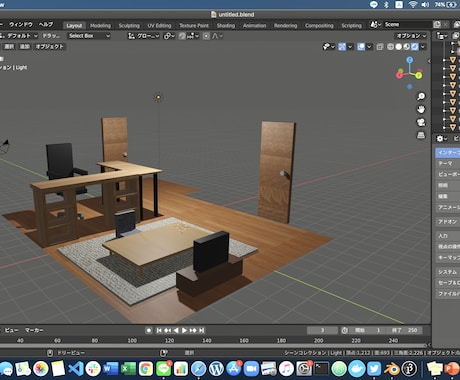The height and width of the screenshot is (380, 460).
Task: Open the デフォルト orientation dropdown
Action: point(20,36)
